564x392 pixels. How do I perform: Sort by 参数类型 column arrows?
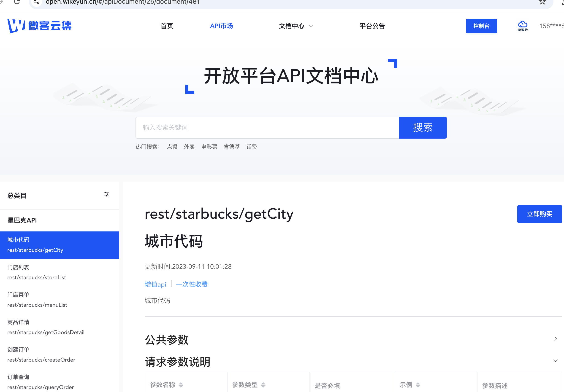(263, 385)
